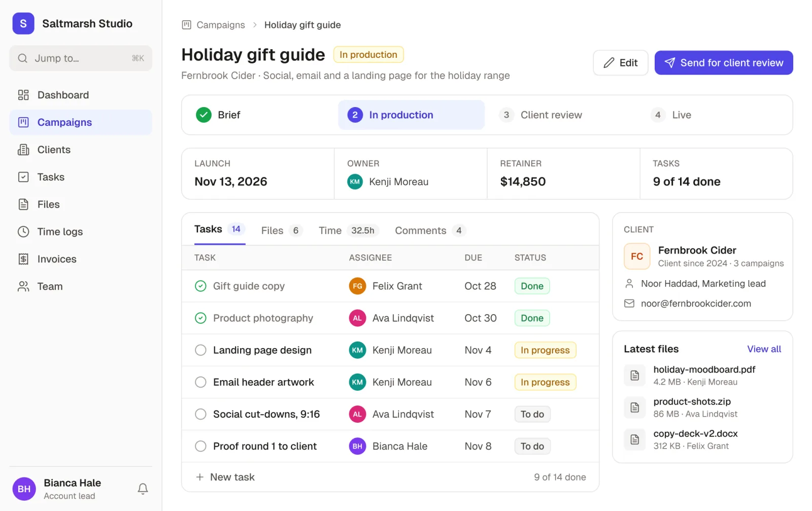
Task: Click the noor@fernbrookcider.com email address
Action: click(696, 303)
